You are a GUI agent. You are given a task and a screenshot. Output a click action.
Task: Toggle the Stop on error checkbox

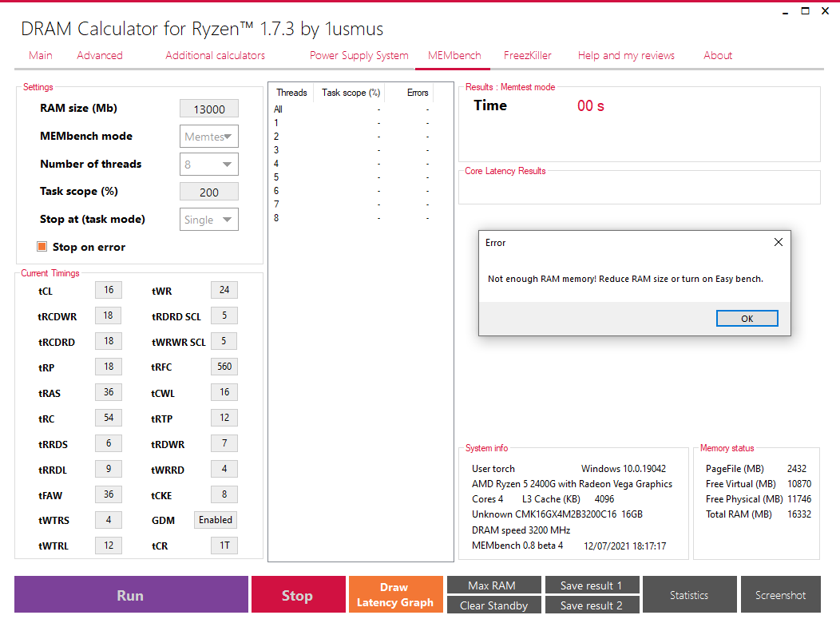[42, 247]
